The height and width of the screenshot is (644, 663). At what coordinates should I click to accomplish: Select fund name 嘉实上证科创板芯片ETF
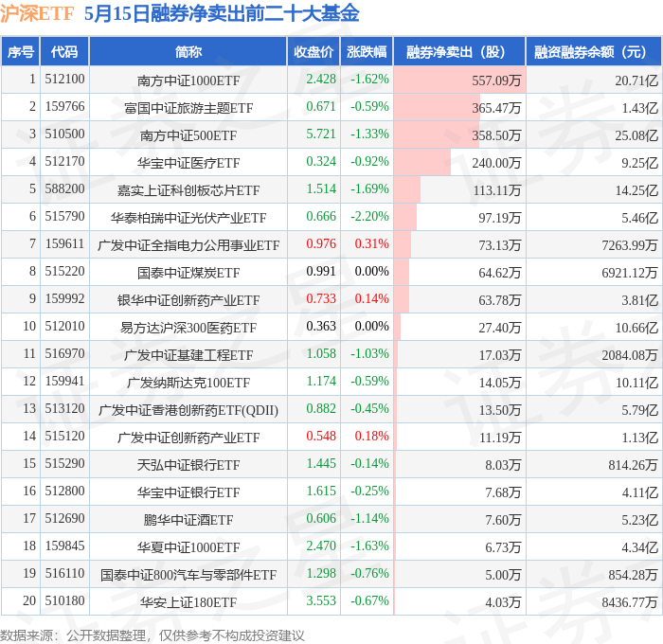pos(188,190)
